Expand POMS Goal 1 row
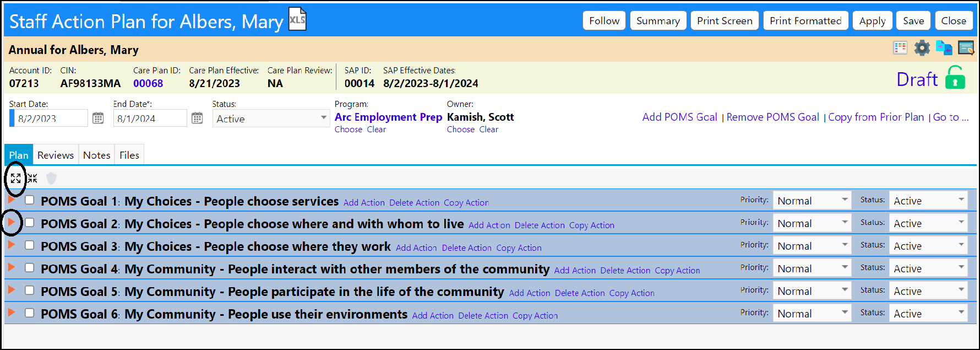The height and width of the screenshot is (350, 980). pyautogui.click(x=11, y=200)
